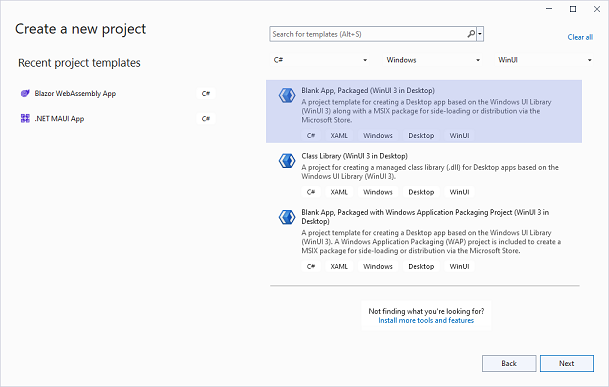The height and width of the screenshot is (387, 609).
Task: Click WinUI tag under Blank App, Packaged template
Action: coord(459,136)
